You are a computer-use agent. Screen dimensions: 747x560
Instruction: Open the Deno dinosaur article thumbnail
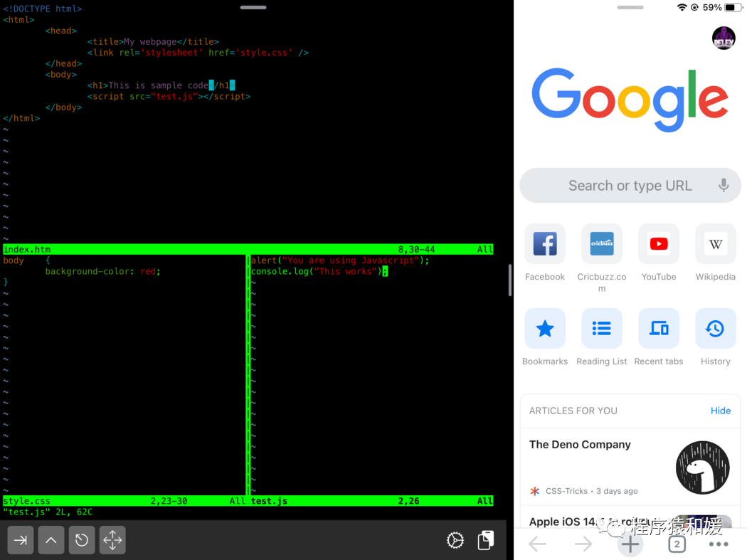click(x=703, y=467)
